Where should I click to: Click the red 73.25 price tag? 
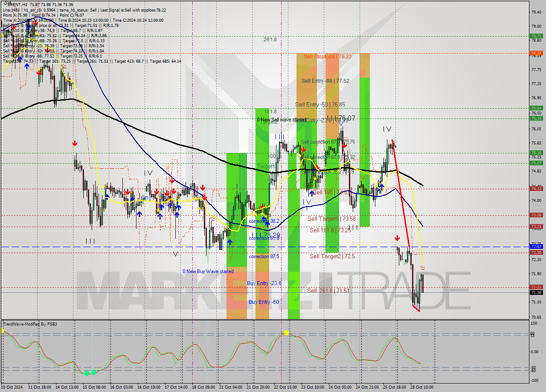tap(536, 226)
